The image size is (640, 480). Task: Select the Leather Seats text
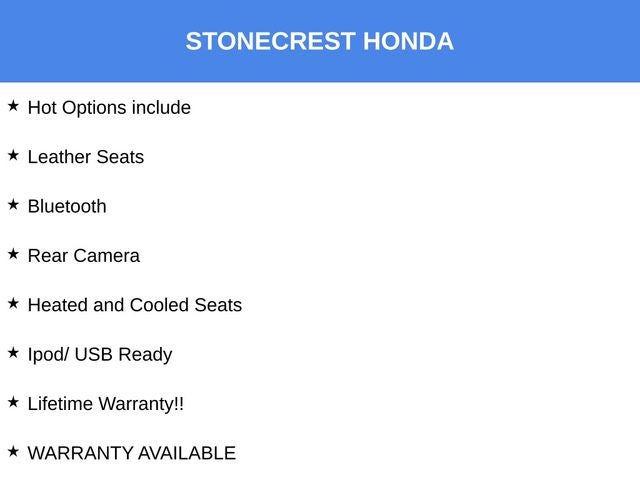click(x=86, y=157)
